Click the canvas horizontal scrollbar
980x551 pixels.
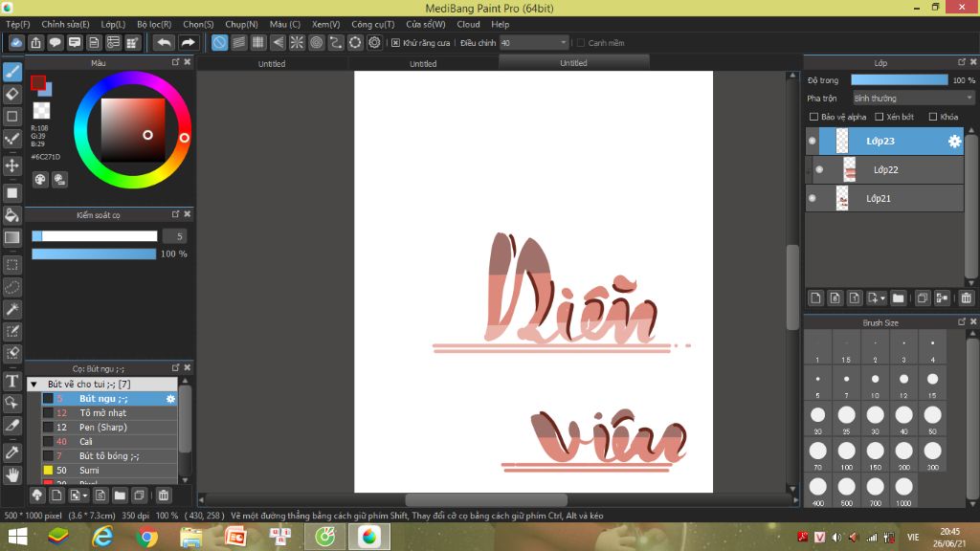(x=486, y=499)
